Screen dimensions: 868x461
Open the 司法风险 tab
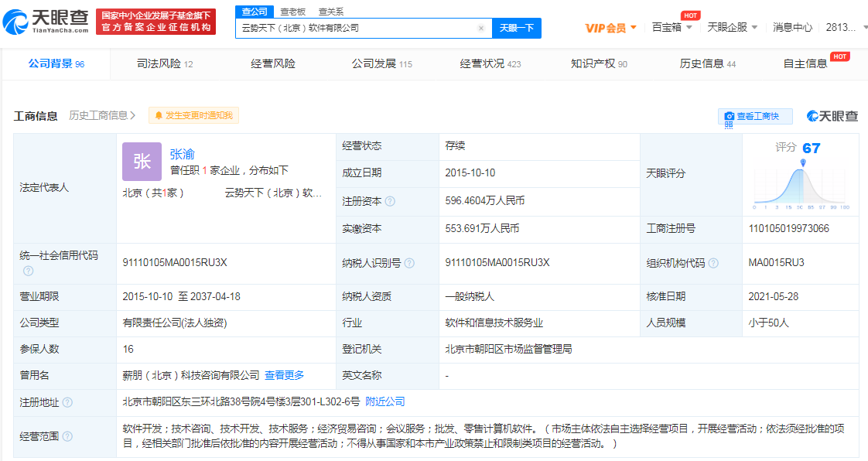point(165,63)
